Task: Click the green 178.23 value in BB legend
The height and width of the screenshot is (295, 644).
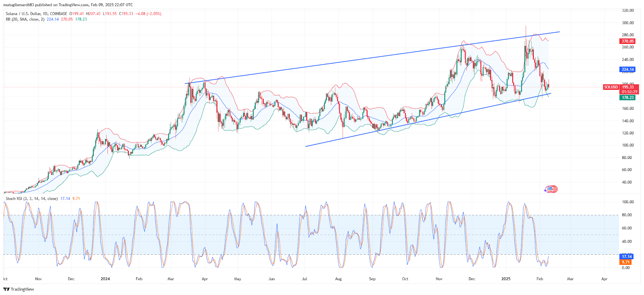Action: click(x=81, y=19)
